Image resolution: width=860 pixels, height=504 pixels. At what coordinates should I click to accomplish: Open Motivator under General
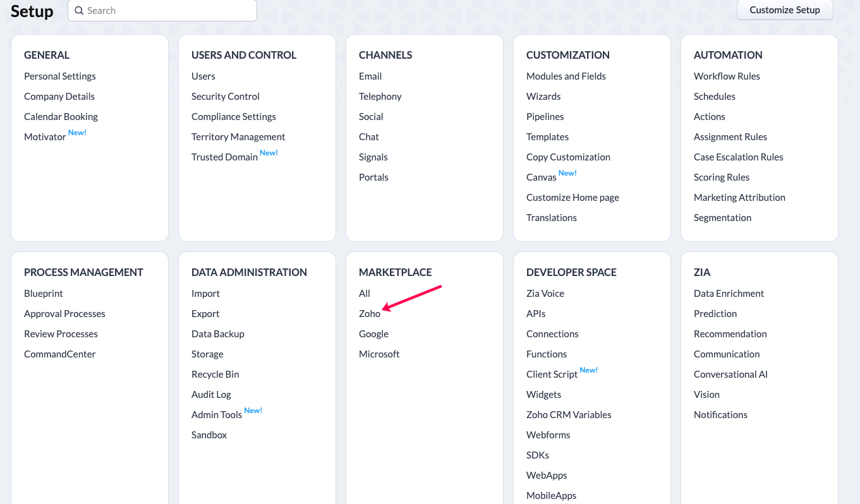click(x=45, y=137)
